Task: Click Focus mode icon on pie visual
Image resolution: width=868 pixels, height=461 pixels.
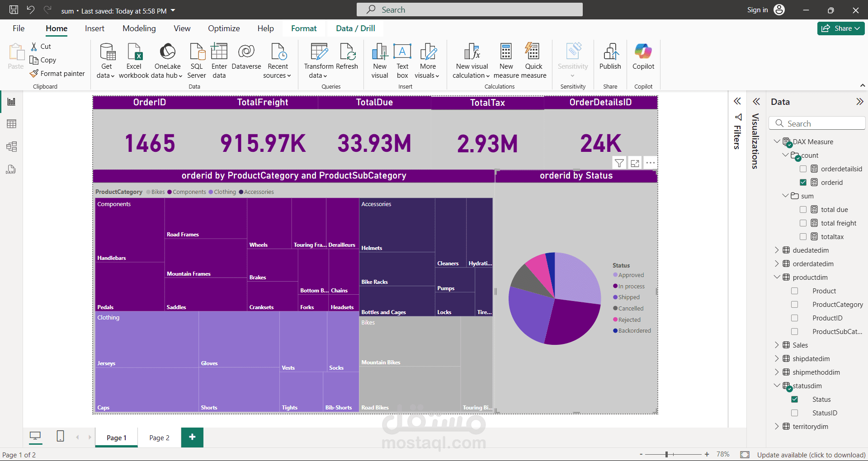Action: click(x=635, y=163)
